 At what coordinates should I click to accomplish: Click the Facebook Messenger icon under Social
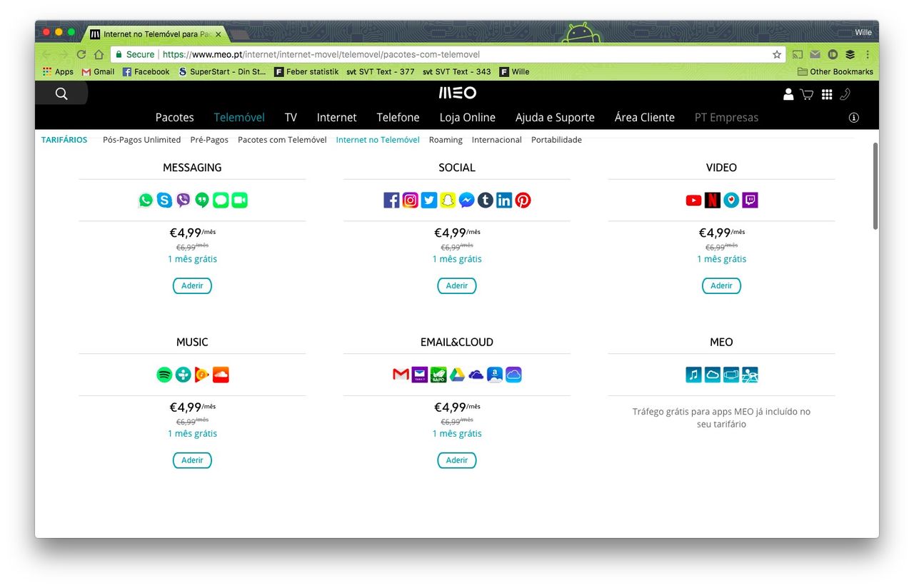pos(466,201)
